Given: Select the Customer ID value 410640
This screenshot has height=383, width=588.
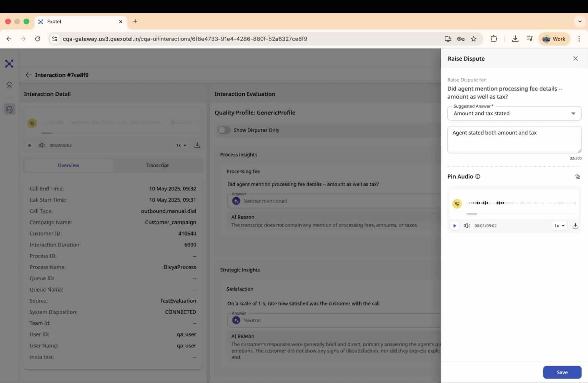Looking at the screenshot, I should [x=187, y=233].
